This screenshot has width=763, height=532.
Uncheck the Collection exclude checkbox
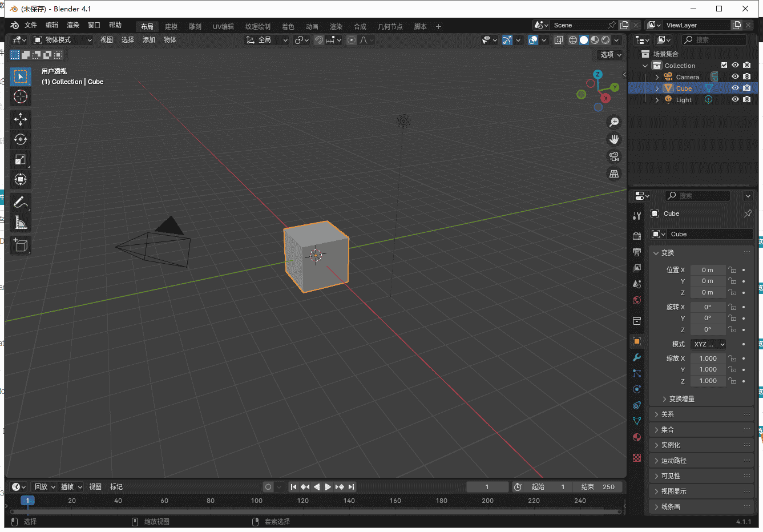[724, 65]
